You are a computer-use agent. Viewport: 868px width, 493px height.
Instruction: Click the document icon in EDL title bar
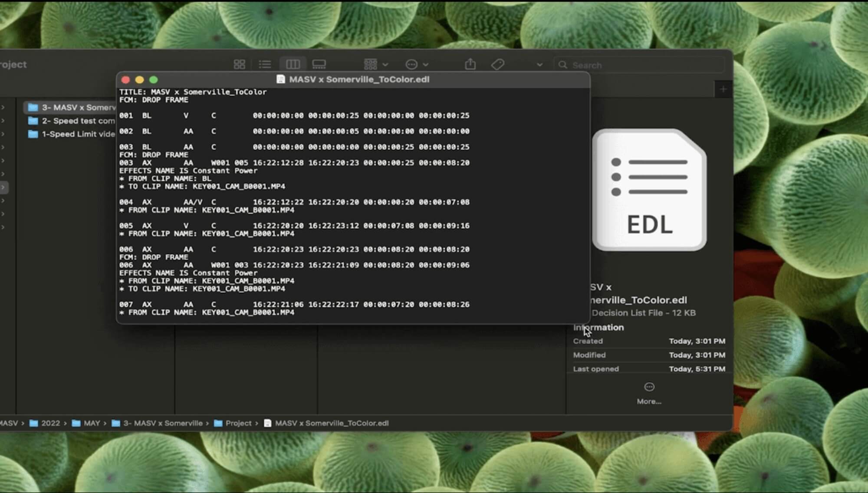[281, 79]
